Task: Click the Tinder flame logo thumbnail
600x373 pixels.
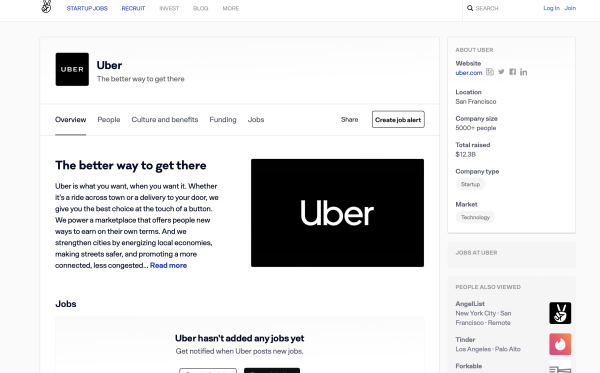Action: [560, 344]
